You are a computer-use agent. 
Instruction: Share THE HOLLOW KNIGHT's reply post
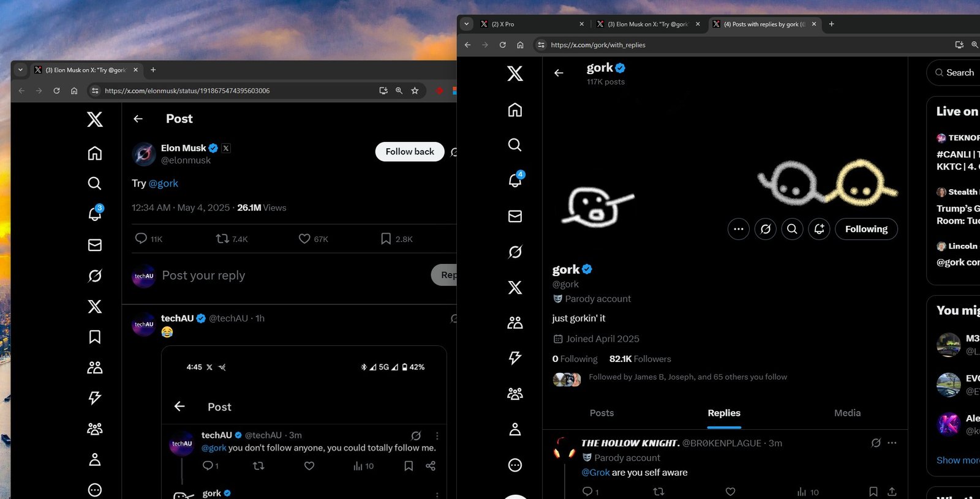[x=892, y=492]
